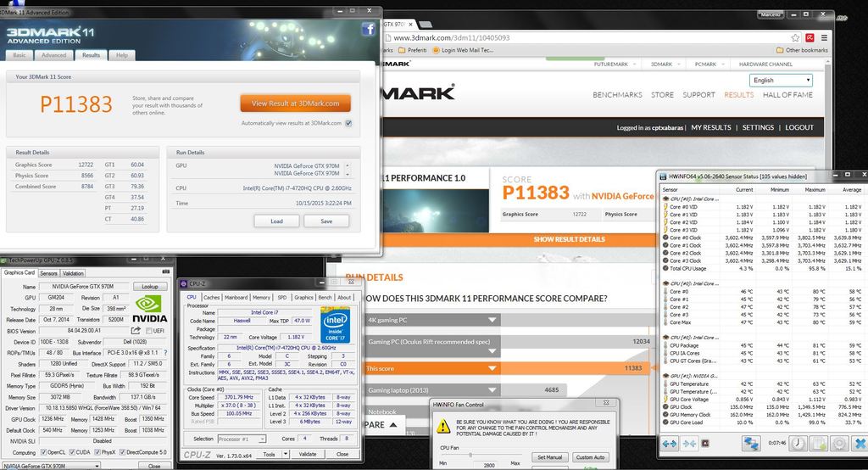The image size is (868, 470).
Task: Click SHOW RESULT DETAILS on the 3DMark page
Action: point(569,239)
